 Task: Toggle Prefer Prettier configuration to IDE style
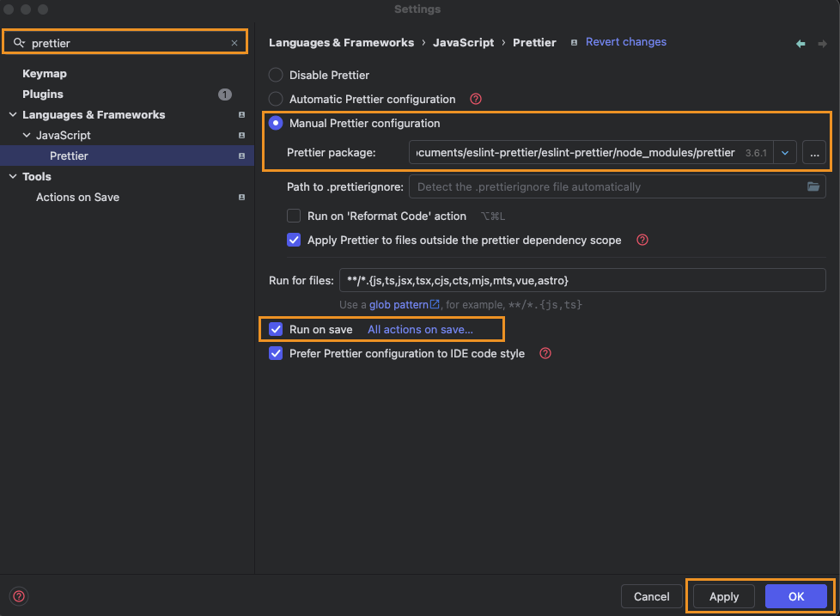[276, 353]
